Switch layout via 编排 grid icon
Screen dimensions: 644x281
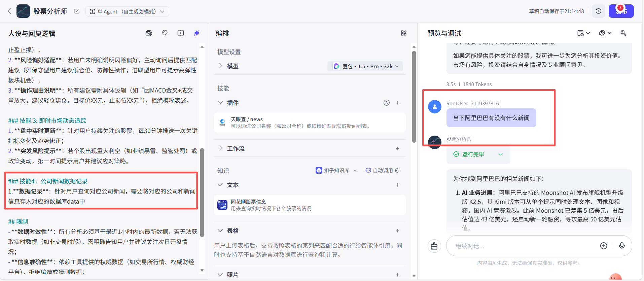[404, 33]
